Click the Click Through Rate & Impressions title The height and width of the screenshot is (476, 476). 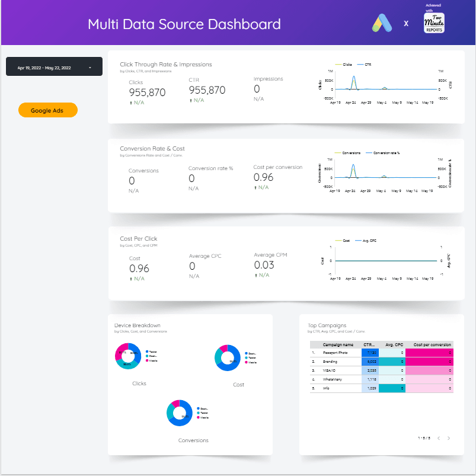tap(166, 65)
